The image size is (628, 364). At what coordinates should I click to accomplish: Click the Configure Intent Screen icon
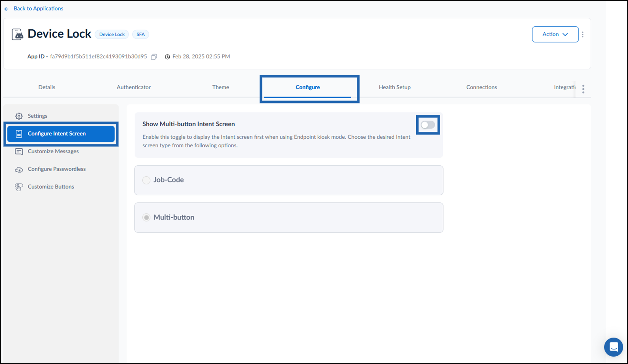click(x=19, y=134)
